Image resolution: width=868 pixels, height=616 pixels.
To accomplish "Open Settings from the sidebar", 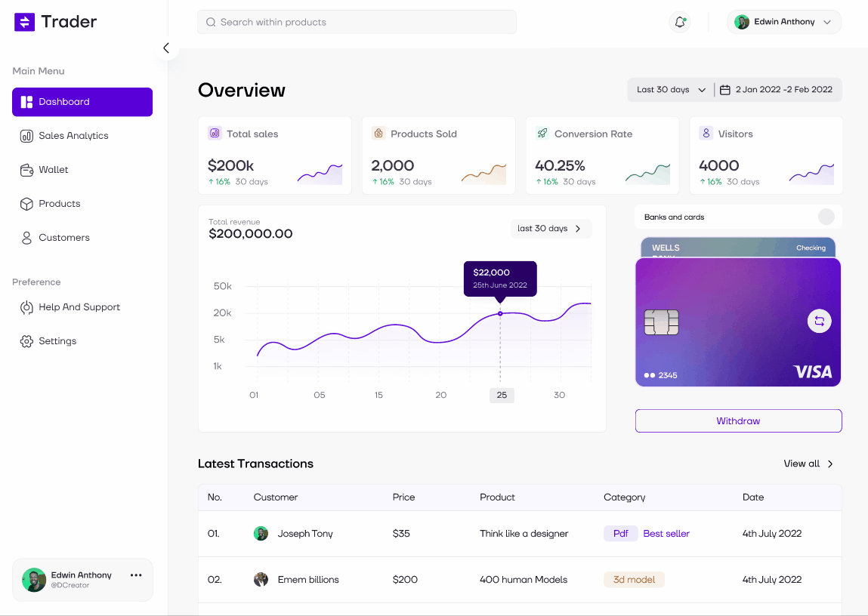I will [57, 340].
